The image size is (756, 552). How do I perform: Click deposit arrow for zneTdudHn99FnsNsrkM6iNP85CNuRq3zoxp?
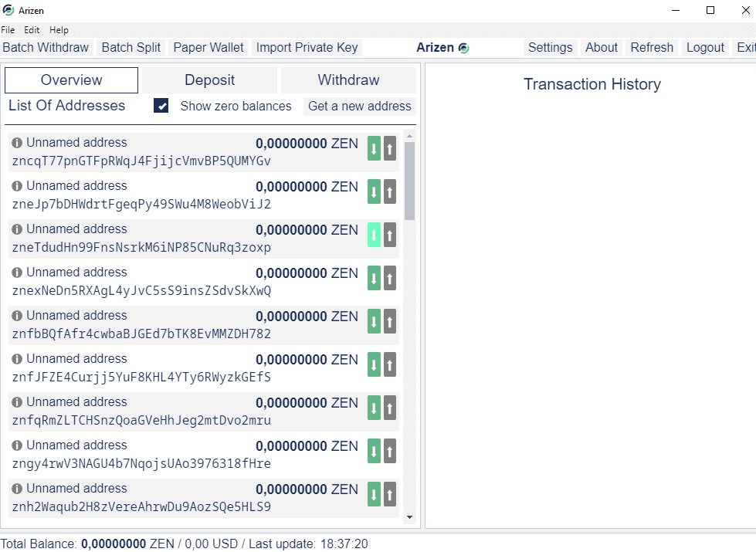coord(374,235)
